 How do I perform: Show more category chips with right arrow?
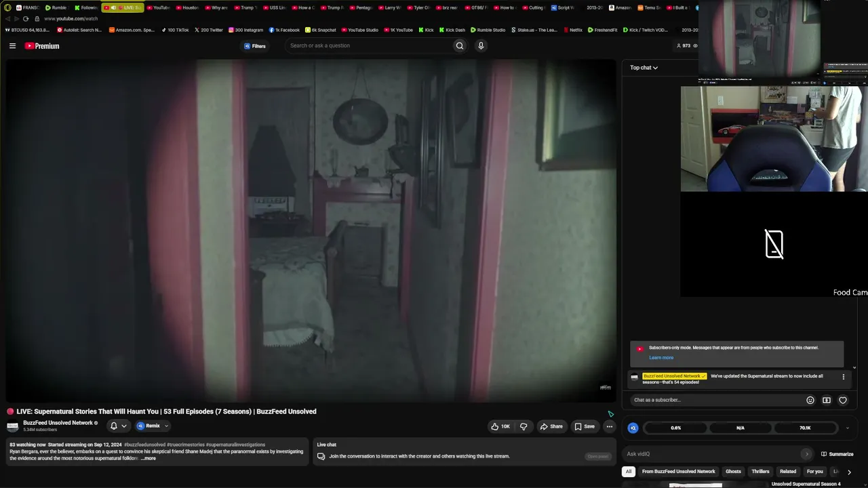(x=849, y=472)
